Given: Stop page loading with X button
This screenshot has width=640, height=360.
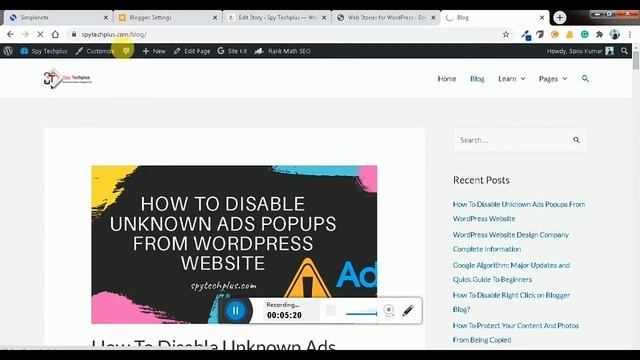Looking at the screenshot, I should (x=40, y=34).
